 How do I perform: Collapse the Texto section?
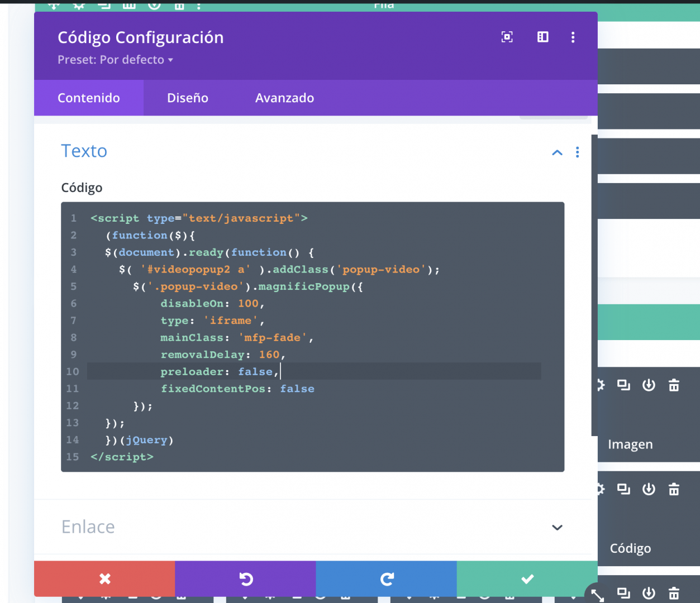point(557,152)
